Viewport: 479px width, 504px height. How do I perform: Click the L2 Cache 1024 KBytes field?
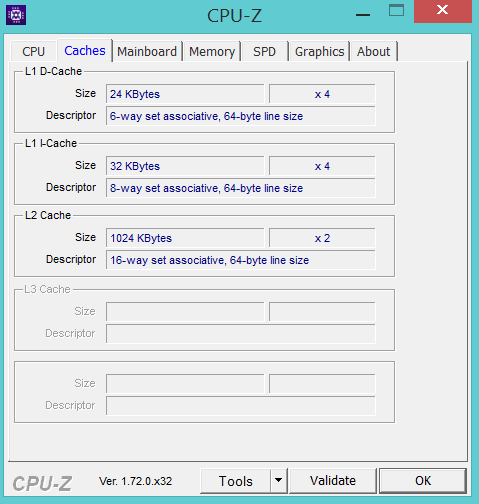point(185,238)
